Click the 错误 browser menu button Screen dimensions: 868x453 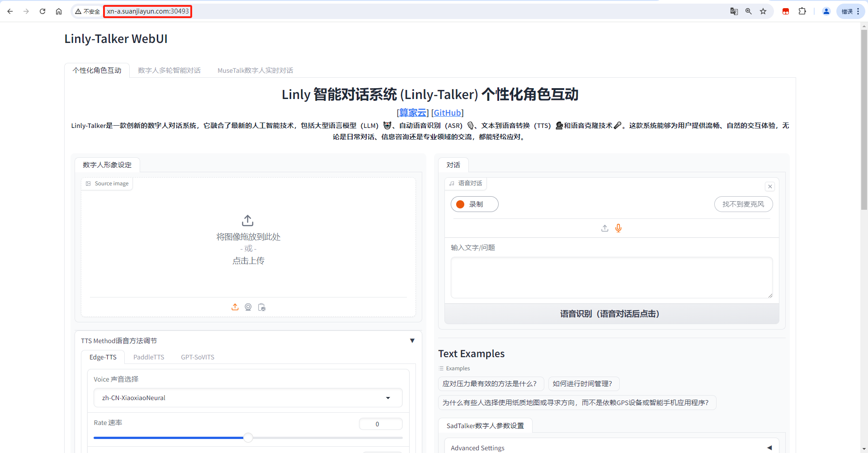(x=850, y=11)
